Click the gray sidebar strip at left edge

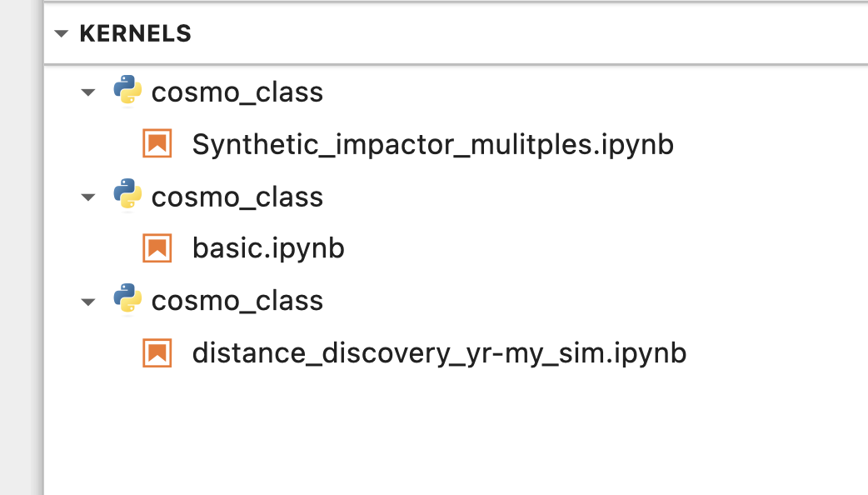pos(21,250)
